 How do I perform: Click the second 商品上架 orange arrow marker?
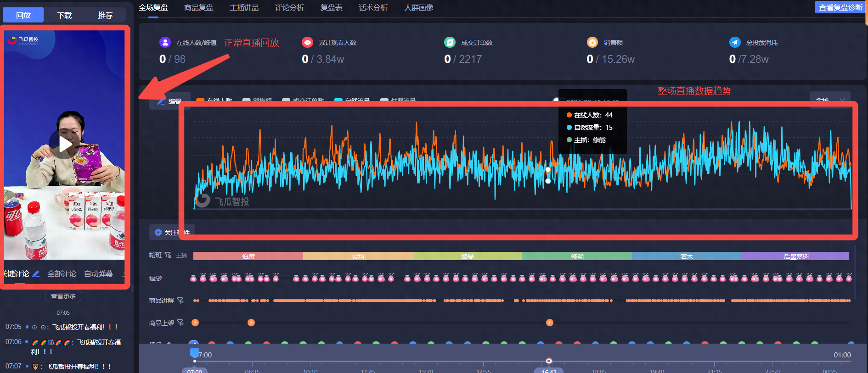pyautogui.click(x=251, y=323)
